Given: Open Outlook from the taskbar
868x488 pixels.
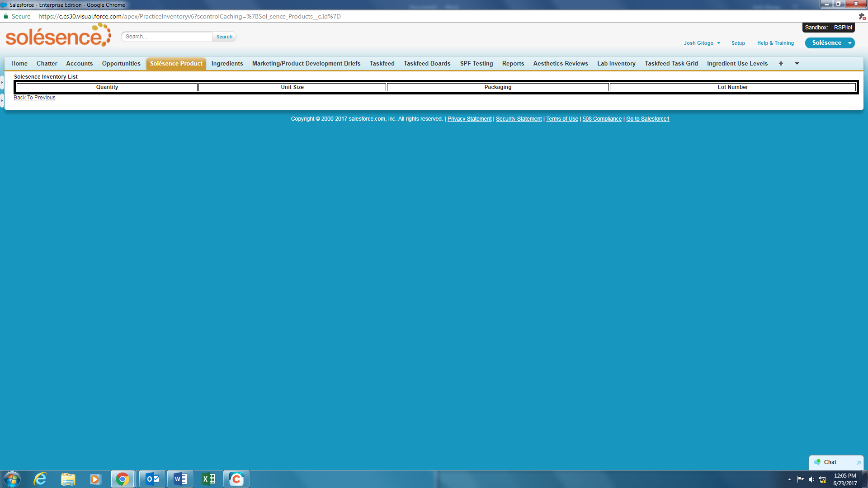Looking at the screenshot, I should pos(151,479).
